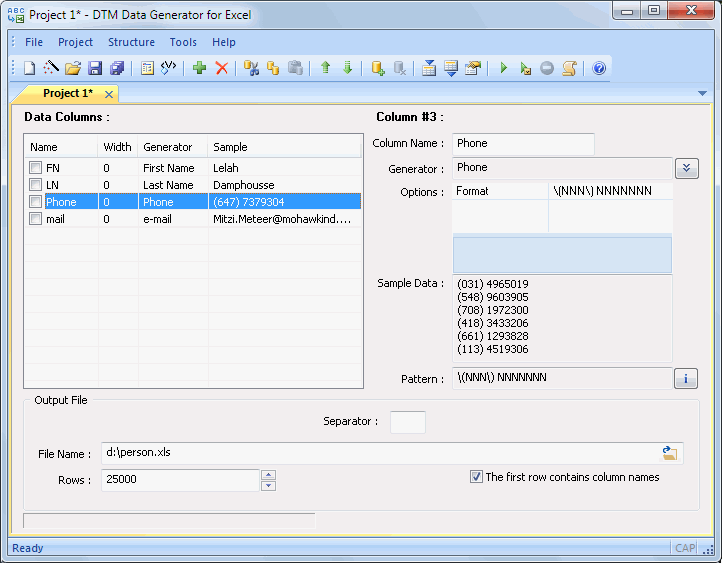
Task: Open the Tools menu
Action: click(183, 42)
